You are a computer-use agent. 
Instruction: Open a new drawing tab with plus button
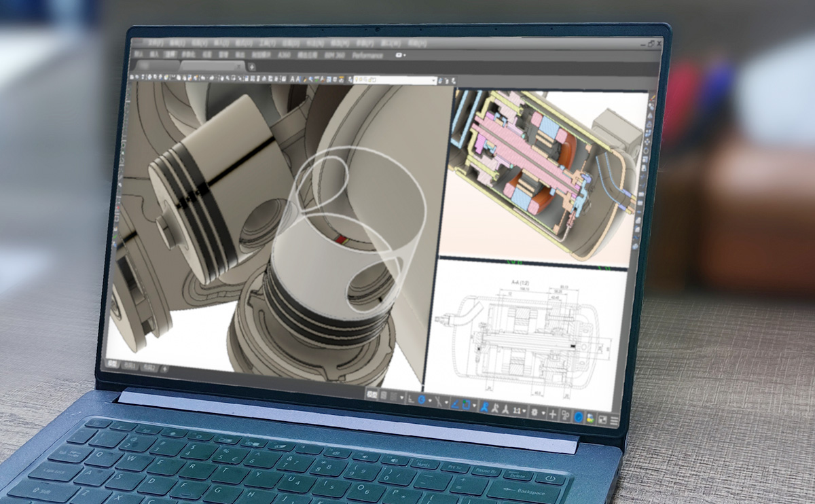[x=252, y=67]
